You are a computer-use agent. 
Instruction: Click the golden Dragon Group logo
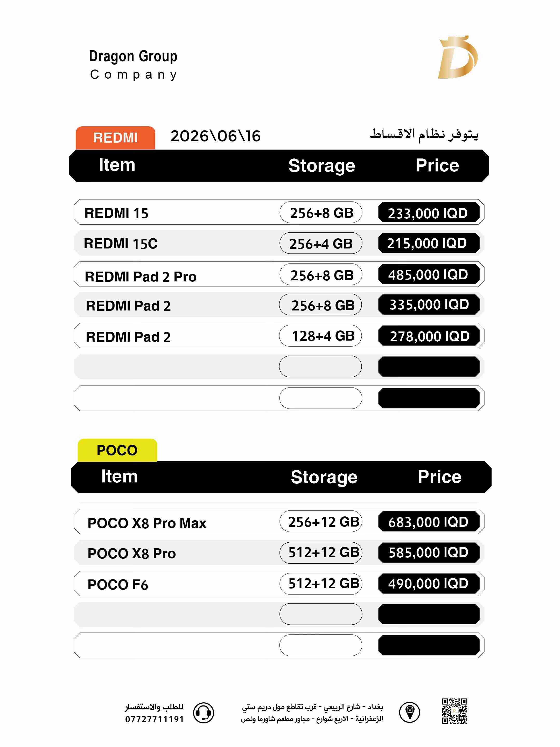click(458, 57)
